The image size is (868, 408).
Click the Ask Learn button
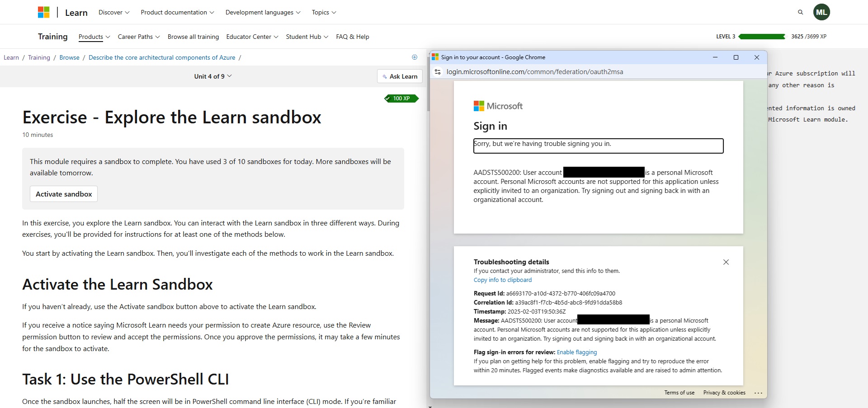click(x=400, y=76)
